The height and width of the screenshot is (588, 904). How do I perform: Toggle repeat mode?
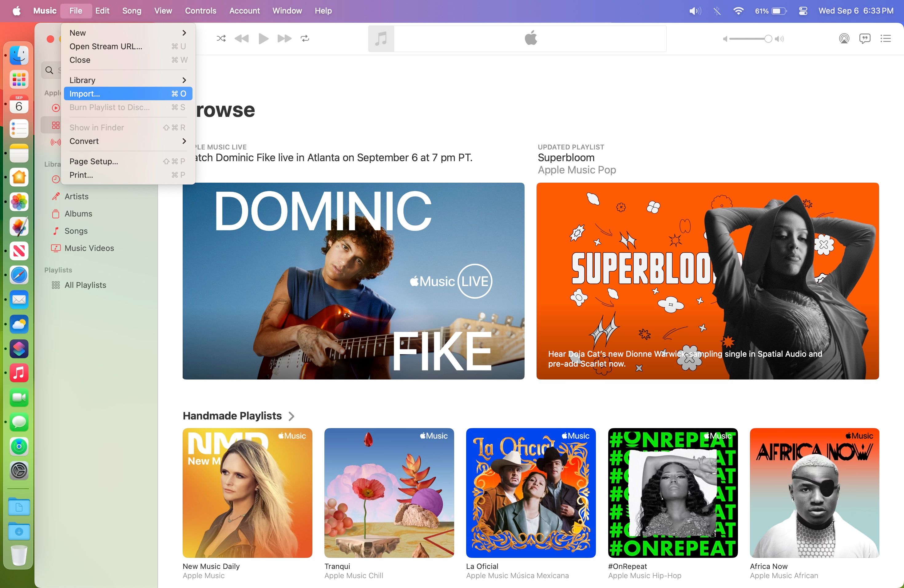point(305,38)
